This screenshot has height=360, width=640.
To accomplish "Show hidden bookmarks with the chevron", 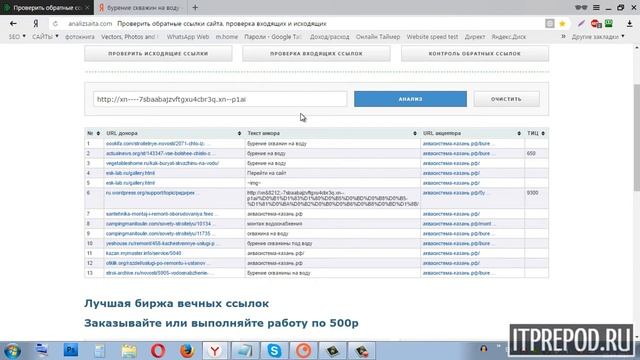I will (x=563, y=37).
